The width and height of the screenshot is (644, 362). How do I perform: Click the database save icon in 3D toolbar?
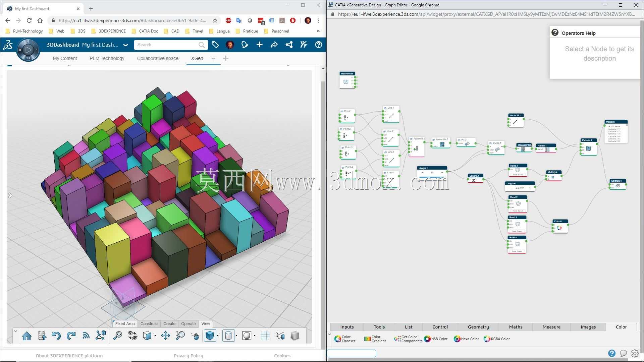[x=42, y=336]
